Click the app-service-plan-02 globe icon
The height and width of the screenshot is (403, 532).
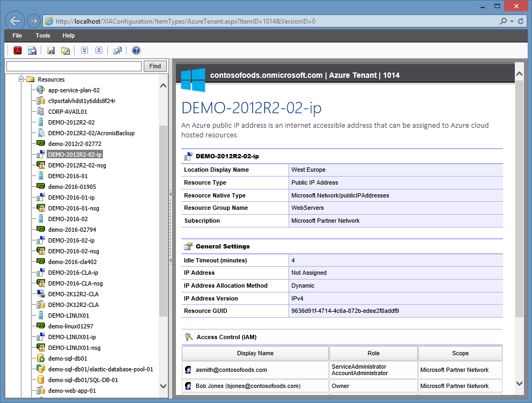pos(41,90)
